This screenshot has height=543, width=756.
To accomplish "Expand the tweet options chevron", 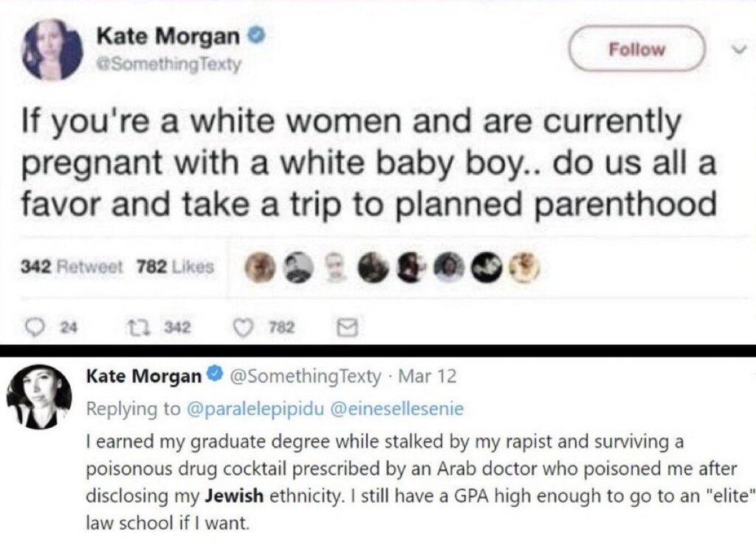I will click(736, 50).
